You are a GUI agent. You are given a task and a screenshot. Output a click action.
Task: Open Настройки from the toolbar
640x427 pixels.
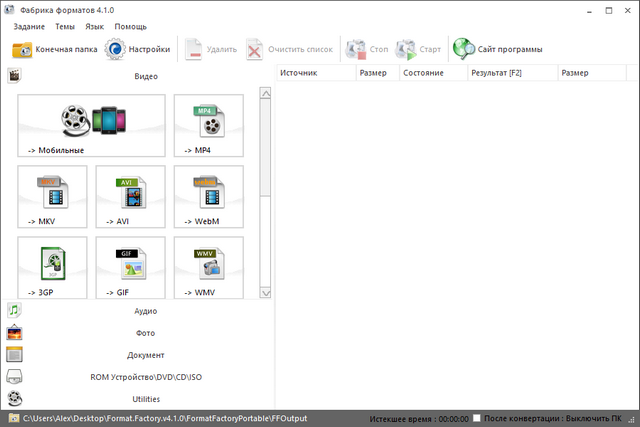138,48
